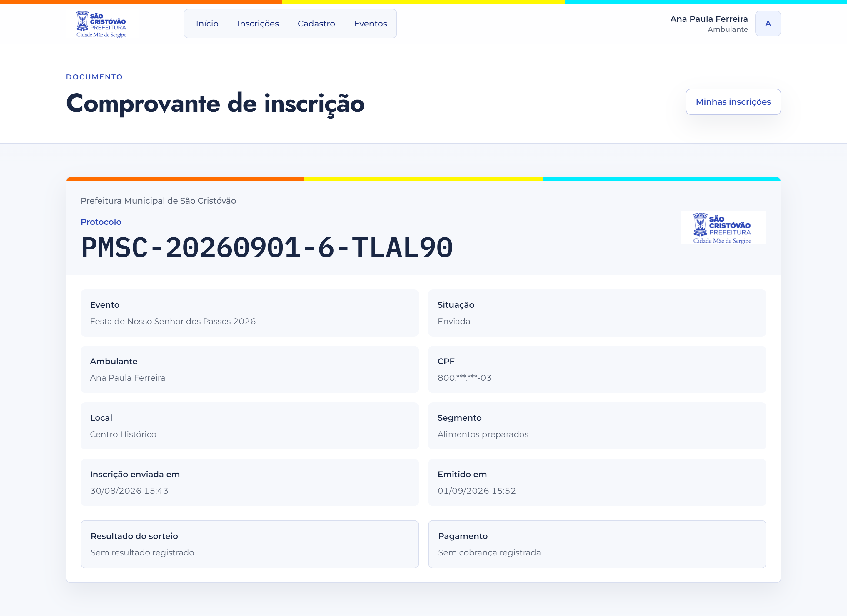Click the 'Inscrição enviada em' label
Viewport: 847px width, 616px height.
tap(135, 474)
